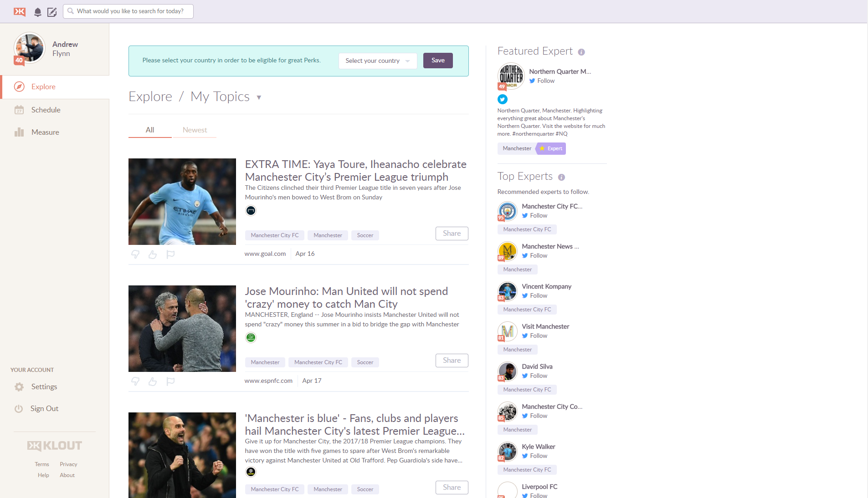Click the source avatar icon under the Yaya Toure article
Screen dimensions: 868x498
251,210
